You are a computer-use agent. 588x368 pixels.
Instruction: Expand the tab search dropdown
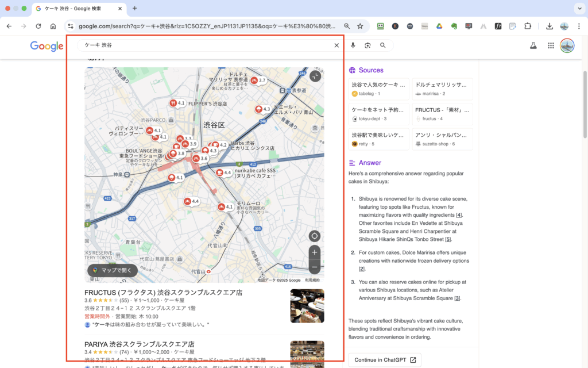[579, 8]
